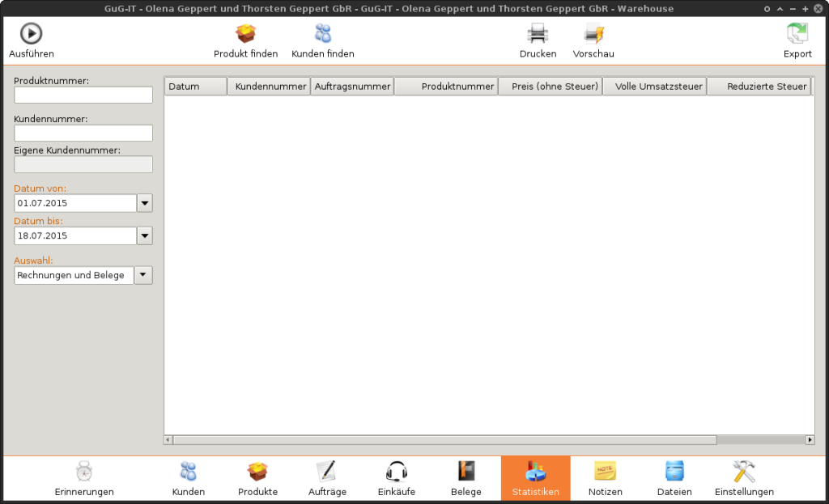Show print preview with Vorschau
The height and width of the screenshot is (504, 829).
[x=593, y=34]
